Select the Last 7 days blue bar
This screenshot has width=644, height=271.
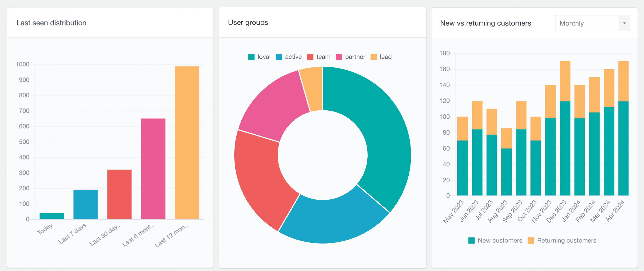click(x=86, y=204)
